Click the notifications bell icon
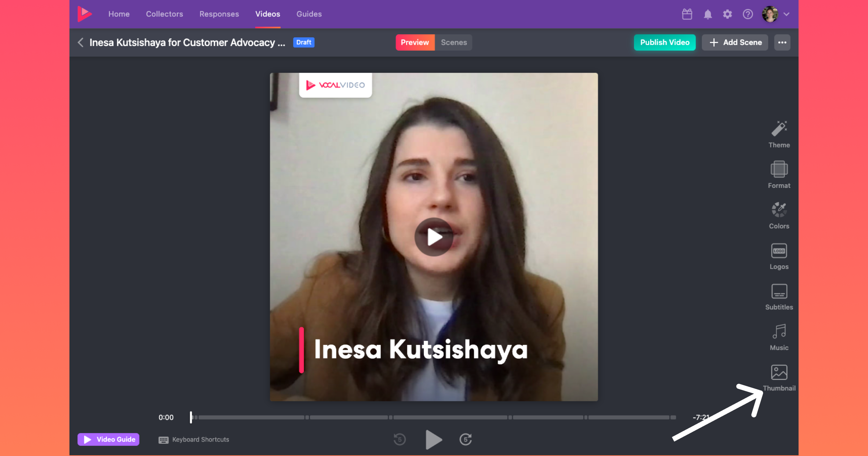Image resolution: width=868 pixels, height=456 pixels. pyautogui.click(x=707, y=14)
